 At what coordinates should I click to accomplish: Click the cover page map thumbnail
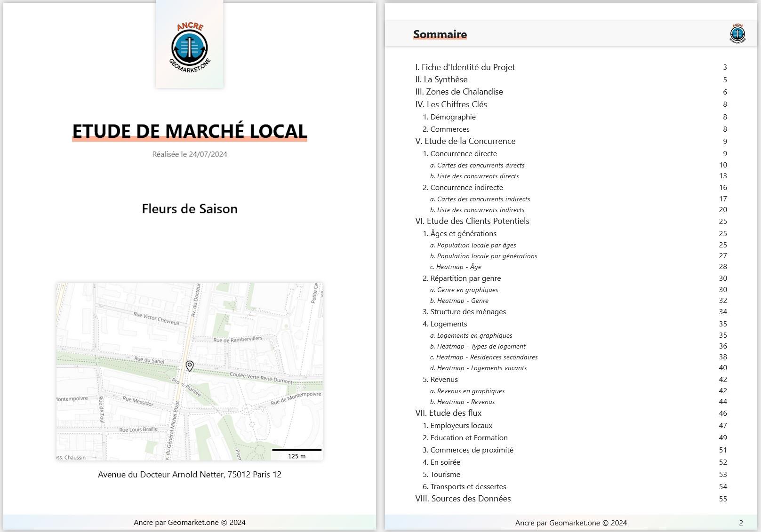point(190,371)
